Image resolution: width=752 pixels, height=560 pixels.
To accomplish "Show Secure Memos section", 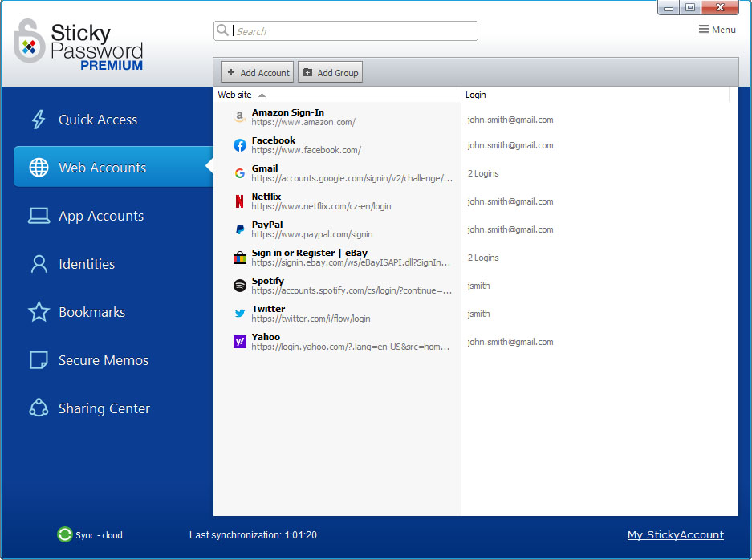I will (x=104, y=360).
